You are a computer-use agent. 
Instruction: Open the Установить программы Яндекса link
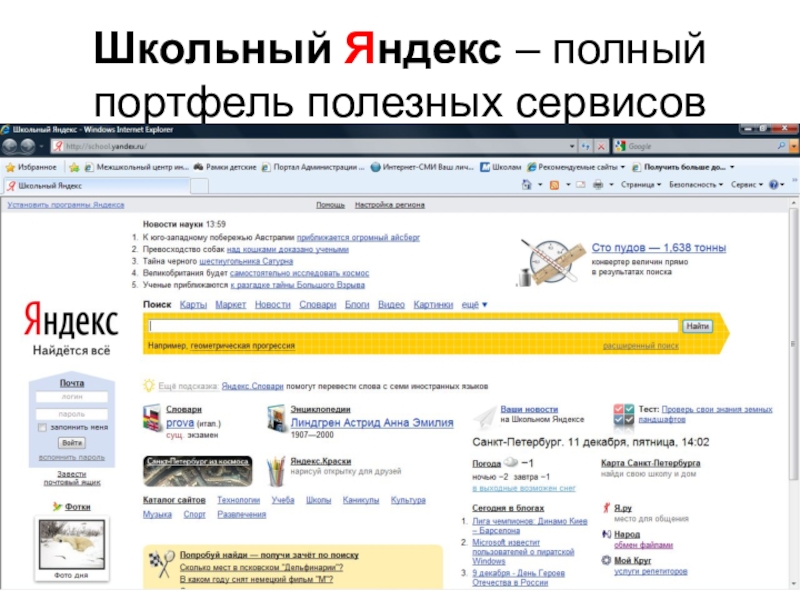click(66, 205)
